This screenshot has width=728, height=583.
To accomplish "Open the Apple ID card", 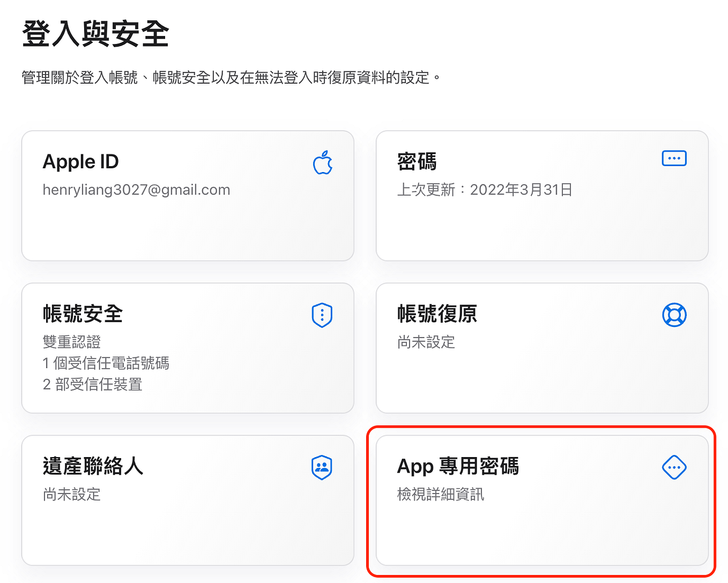I will click(x=188, y=196).
